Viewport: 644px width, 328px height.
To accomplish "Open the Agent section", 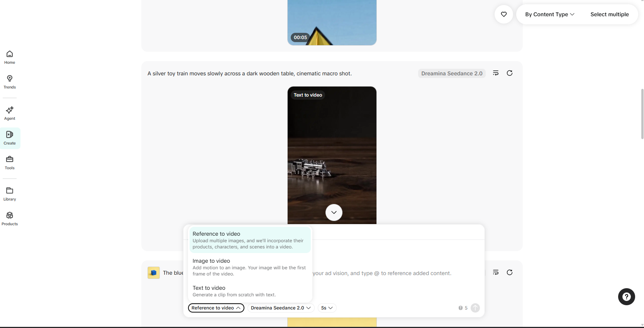I will pyautogui.click(x=10, y=113).
